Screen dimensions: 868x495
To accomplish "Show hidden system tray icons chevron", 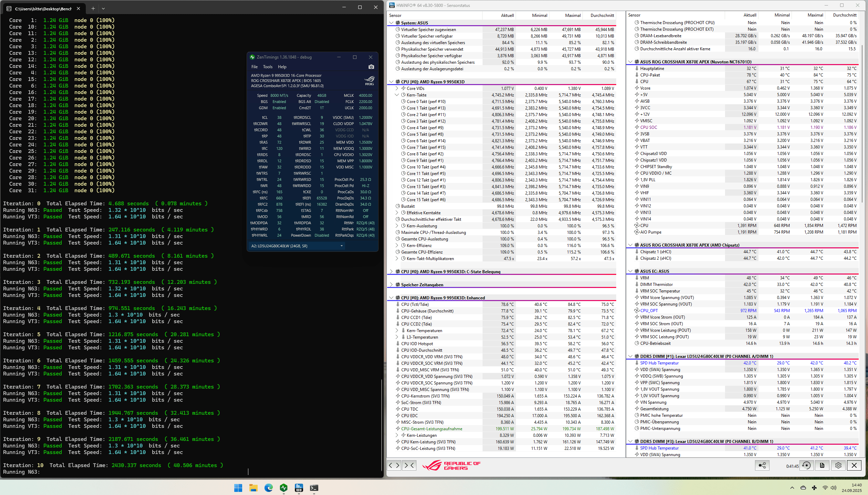I will coord(792,488).
